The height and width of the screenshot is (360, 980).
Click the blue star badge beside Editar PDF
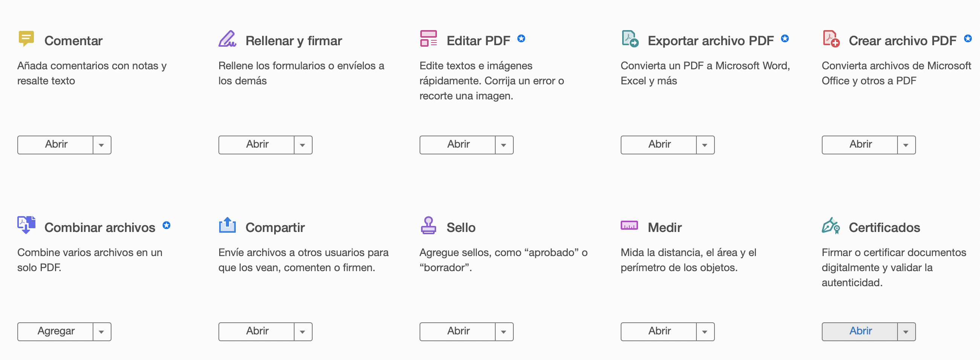pos(521,38)
